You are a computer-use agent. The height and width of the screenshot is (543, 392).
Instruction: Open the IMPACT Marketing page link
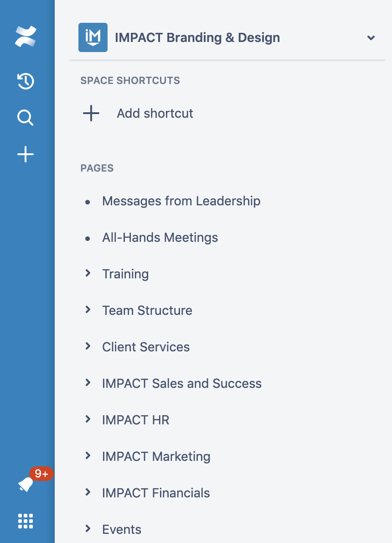click(156, 456)
